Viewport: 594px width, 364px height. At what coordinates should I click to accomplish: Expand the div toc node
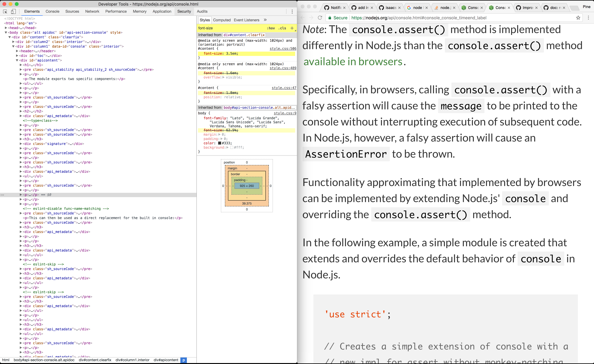pyautogui.click(x=17, y=56)
